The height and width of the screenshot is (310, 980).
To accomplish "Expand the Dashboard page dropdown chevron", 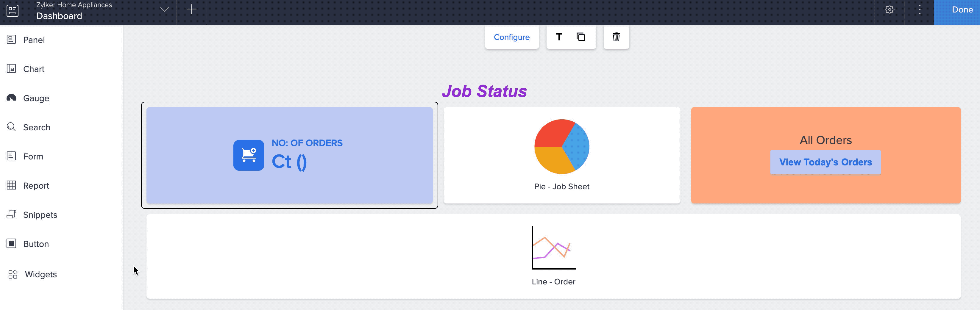I will point(164,10).
